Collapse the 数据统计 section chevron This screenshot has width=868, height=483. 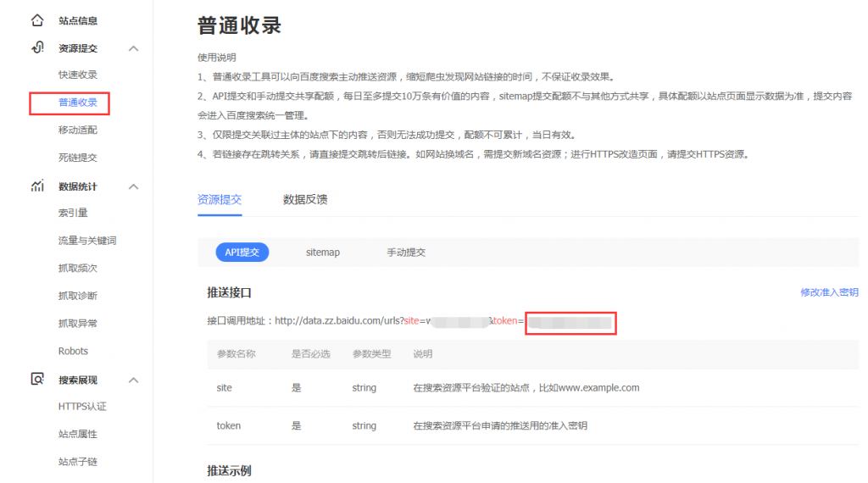coord(133,187)
